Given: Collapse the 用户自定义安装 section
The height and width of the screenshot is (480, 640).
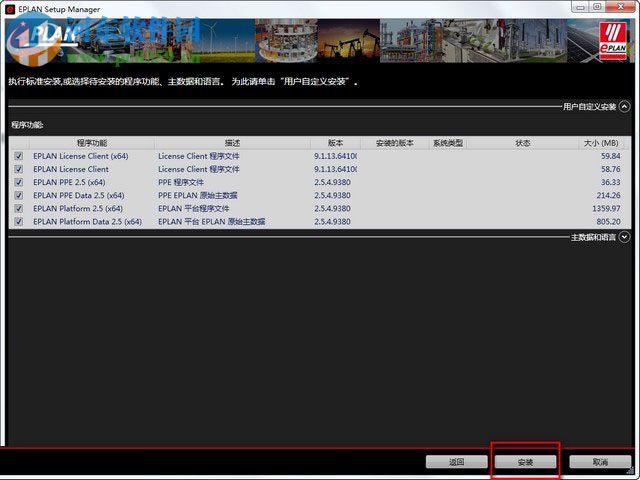Looking at the screenshot, I should (x=624, y=107).
